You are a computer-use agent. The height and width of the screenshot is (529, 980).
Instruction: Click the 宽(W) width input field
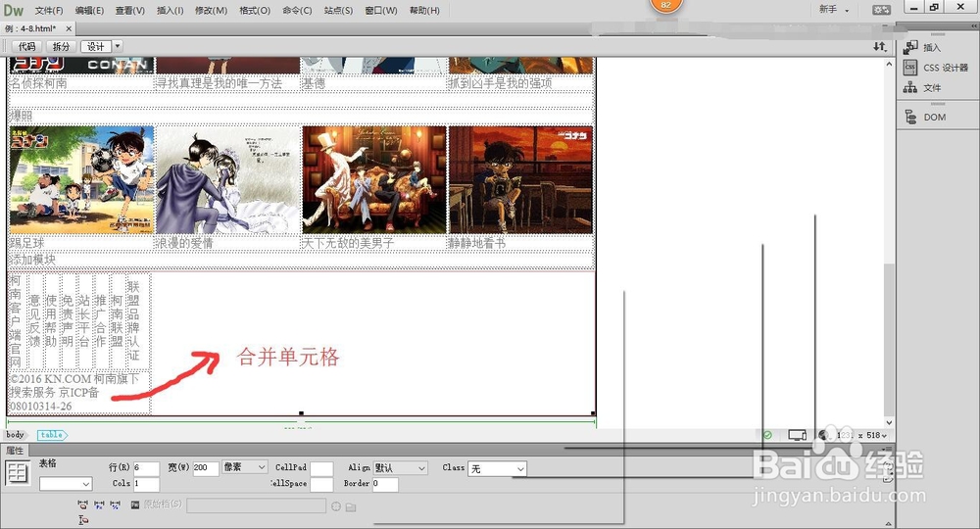[x=206, y=468]
